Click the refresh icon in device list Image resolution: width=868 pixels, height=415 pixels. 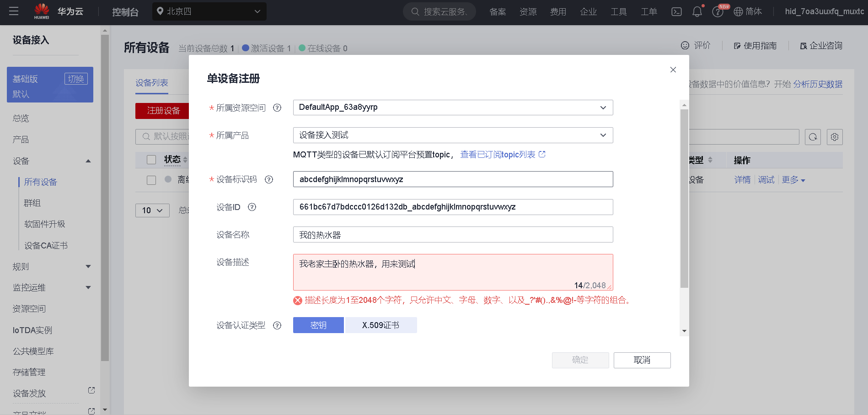pos(813,137)
